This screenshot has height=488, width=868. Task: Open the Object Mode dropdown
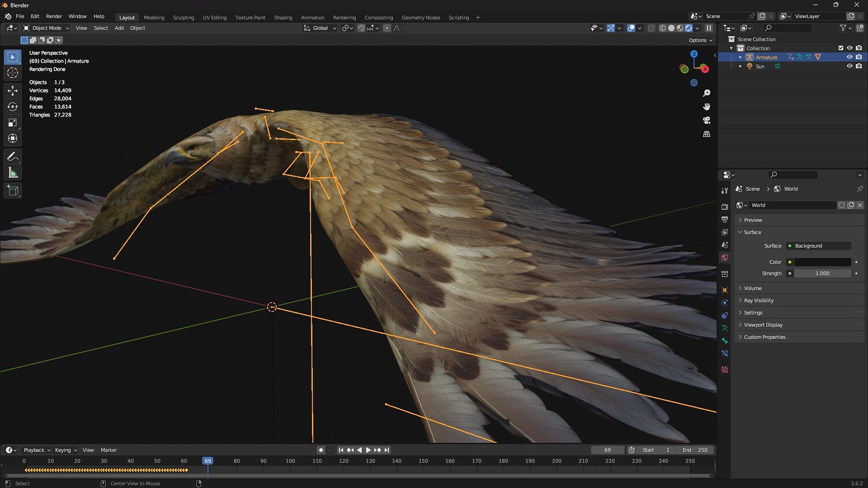click(x=46, y=28)
